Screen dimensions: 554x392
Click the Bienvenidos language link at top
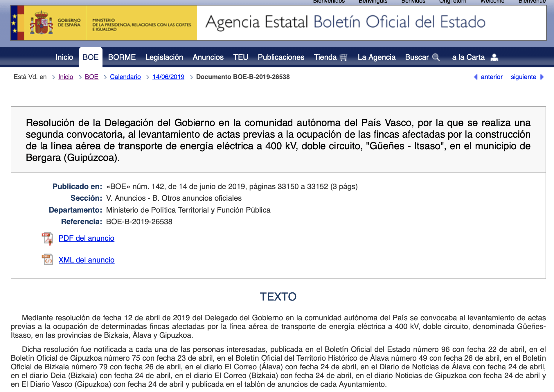(329, 1)
